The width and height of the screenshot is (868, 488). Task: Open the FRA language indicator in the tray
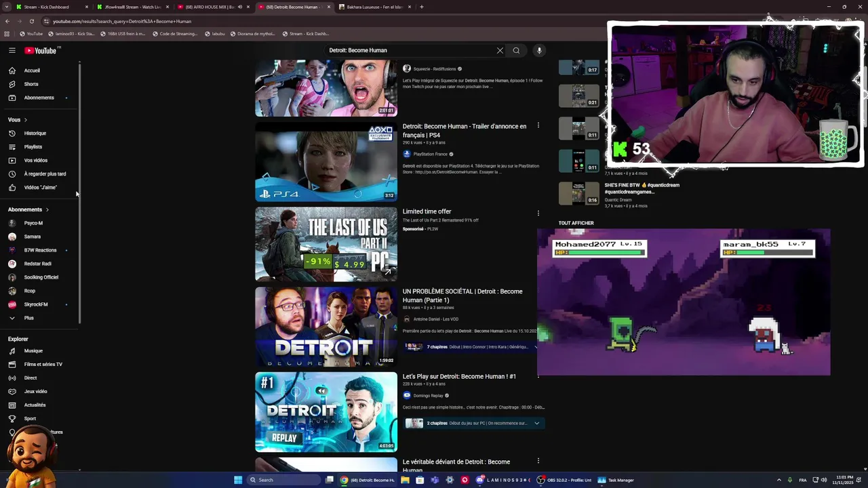(x=803, y=480)
